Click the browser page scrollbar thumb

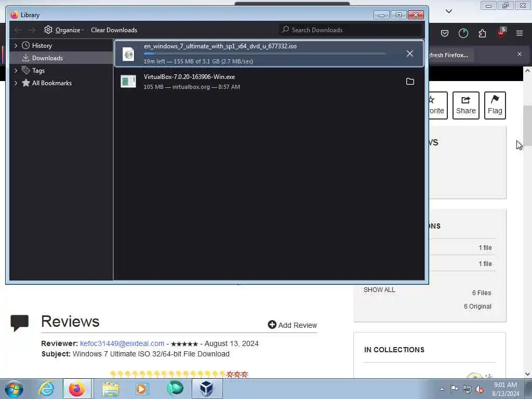[x=527, y=126]
